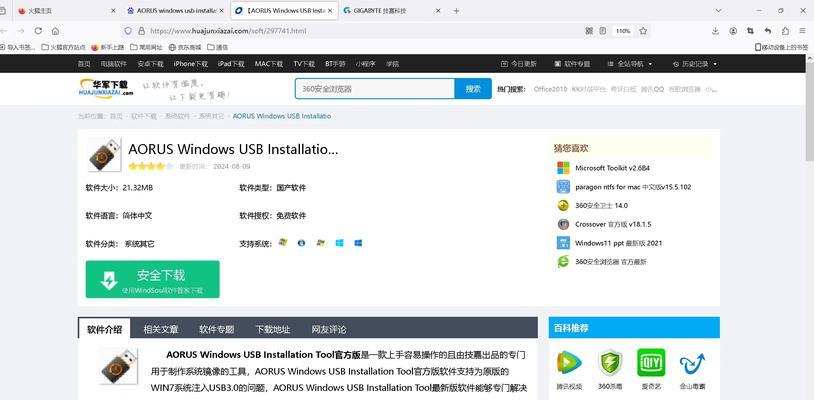Open 电脑软件 in top navigation
The width and height of the screenshot is (814, 400).
coord(114,64)
